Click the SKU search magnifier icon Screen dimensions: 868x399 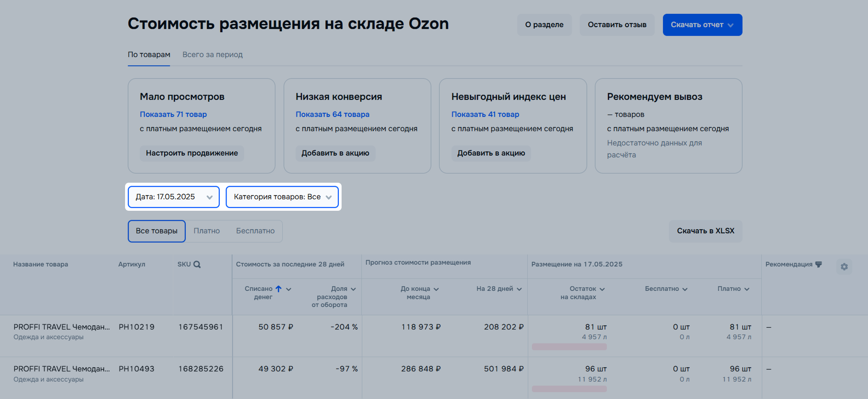pyautogui.click(x=197, y=264)
